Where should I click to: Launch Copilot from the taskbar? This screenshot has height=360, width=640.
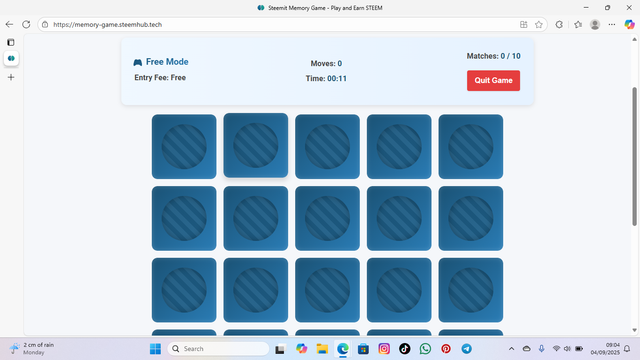(x=301, y=349)
